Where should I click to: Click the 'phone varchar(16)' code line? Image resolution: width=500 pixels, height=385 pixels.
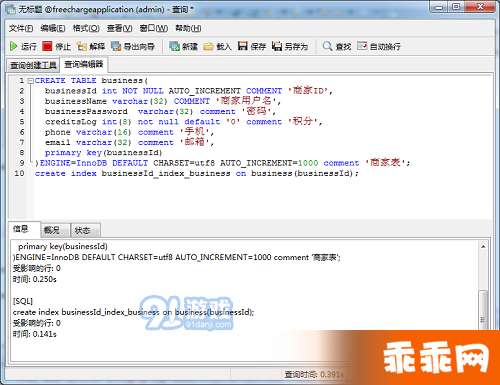129,132
